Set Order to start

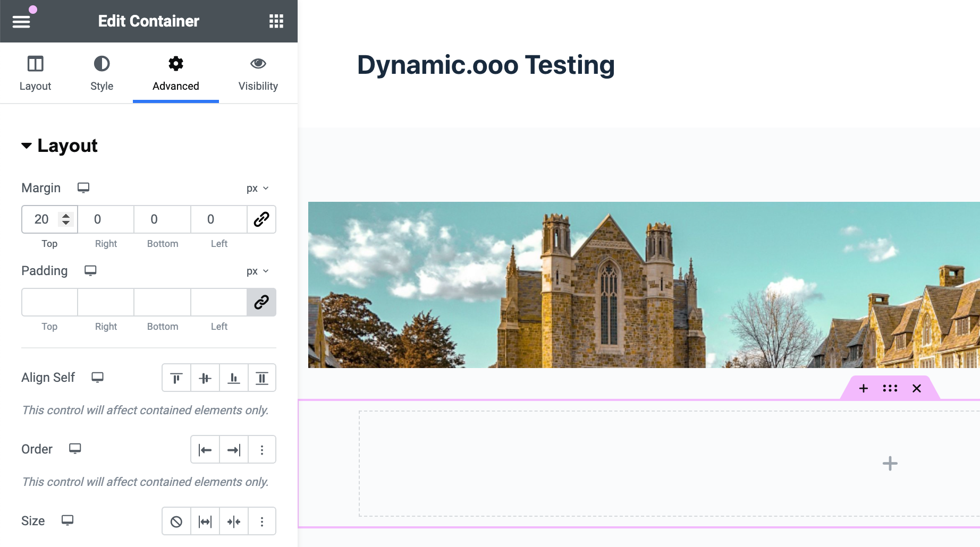(x=205, y=450)
